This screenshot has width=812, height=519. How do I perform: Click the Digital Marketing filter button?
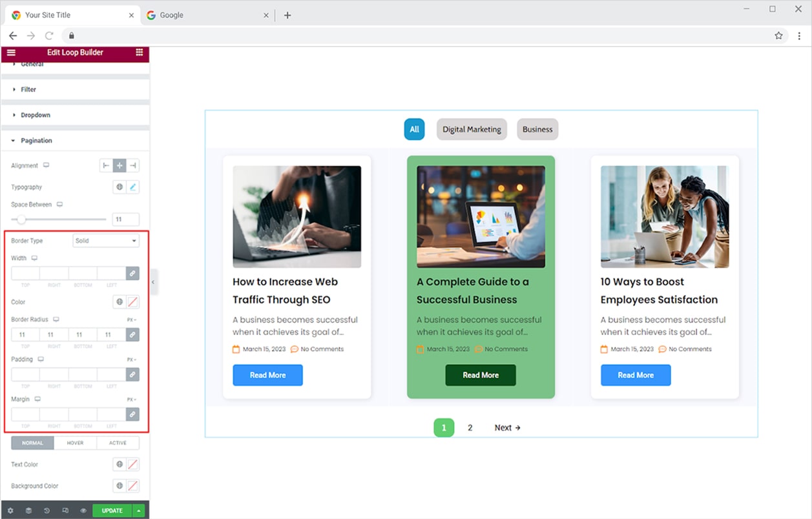[x=472, y=129]
